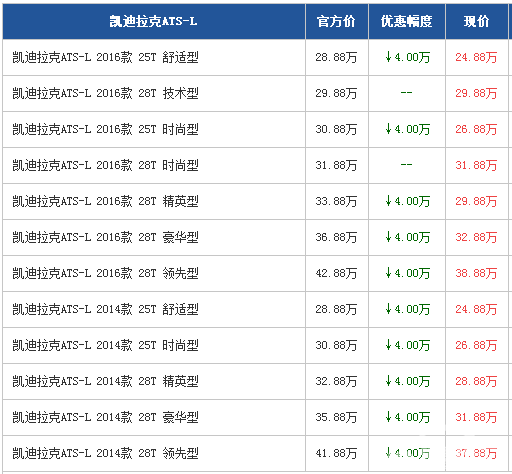512x474 pixels.
Task: Click current price 24.88万 for 2014款 25T 舒适型
Action: 476,309
